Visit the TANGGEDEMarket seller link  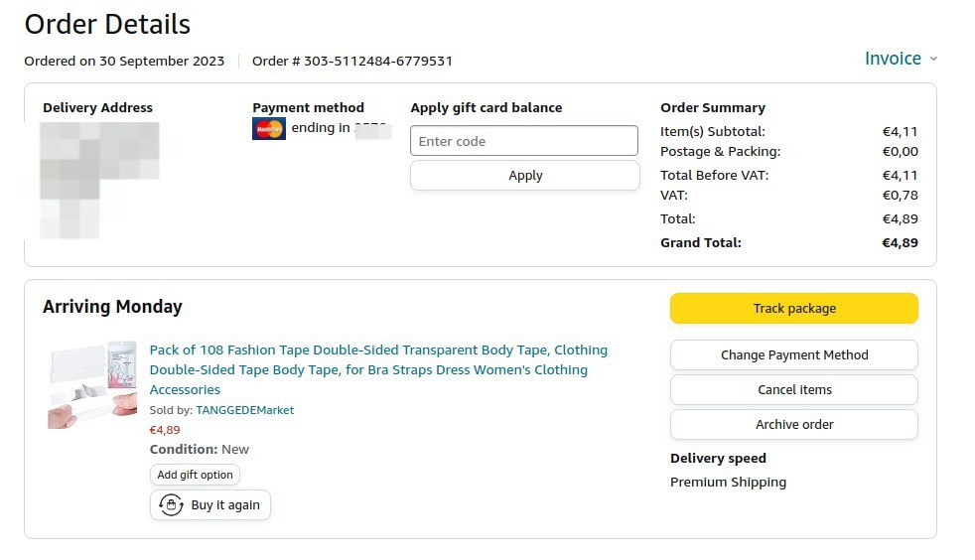coord(244,410)
